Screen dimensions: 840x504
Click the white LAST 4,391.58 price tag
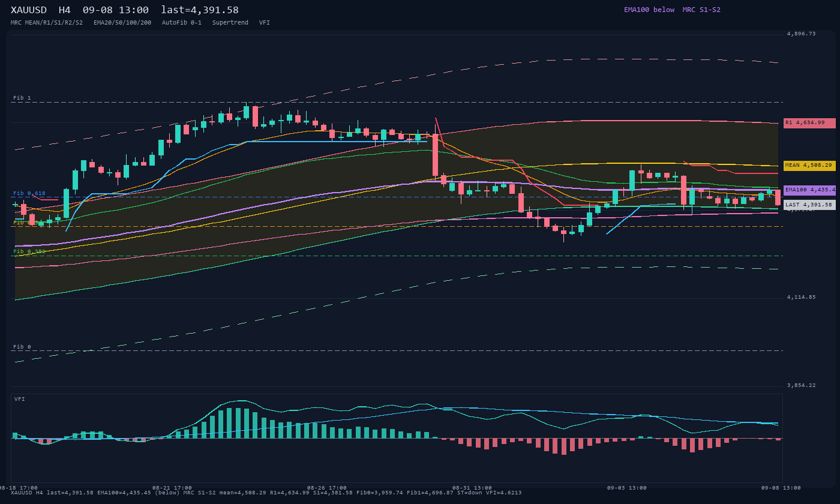tap(809, 205)
